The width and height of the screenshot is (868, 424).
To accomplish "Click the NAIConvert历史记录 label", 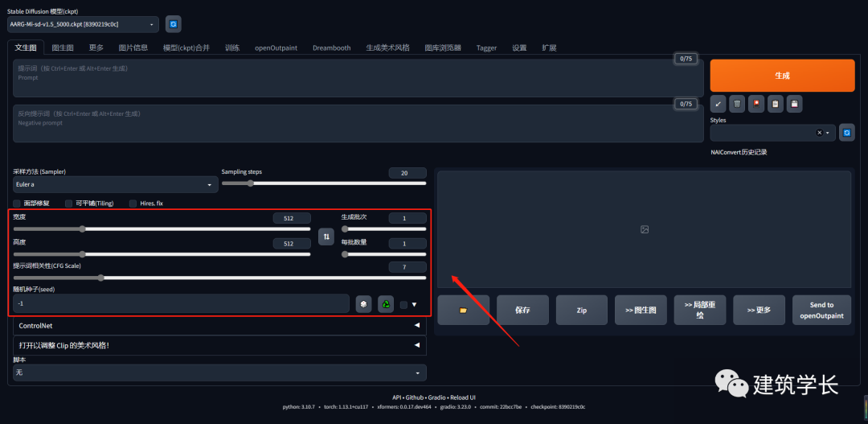I will [x=739, y=152].
